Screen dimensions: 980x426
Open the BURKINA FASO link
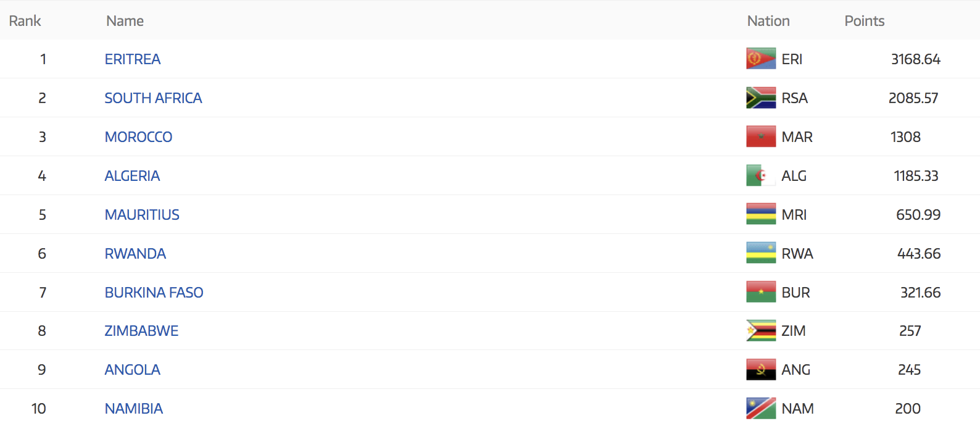(x=154, y=293)
